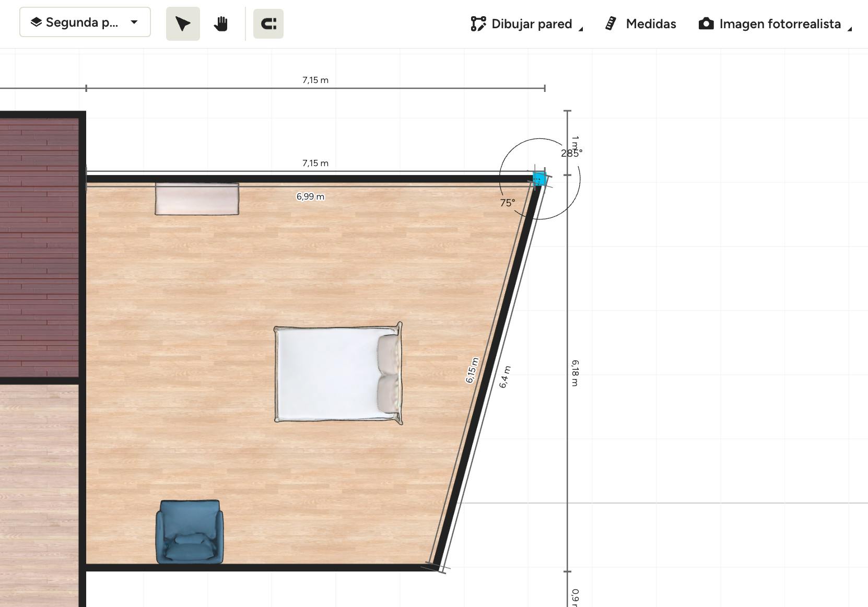The height and width of the screenshot is (607, 868).
Task: Click the 75° angle label
Action: coord(507,203)
